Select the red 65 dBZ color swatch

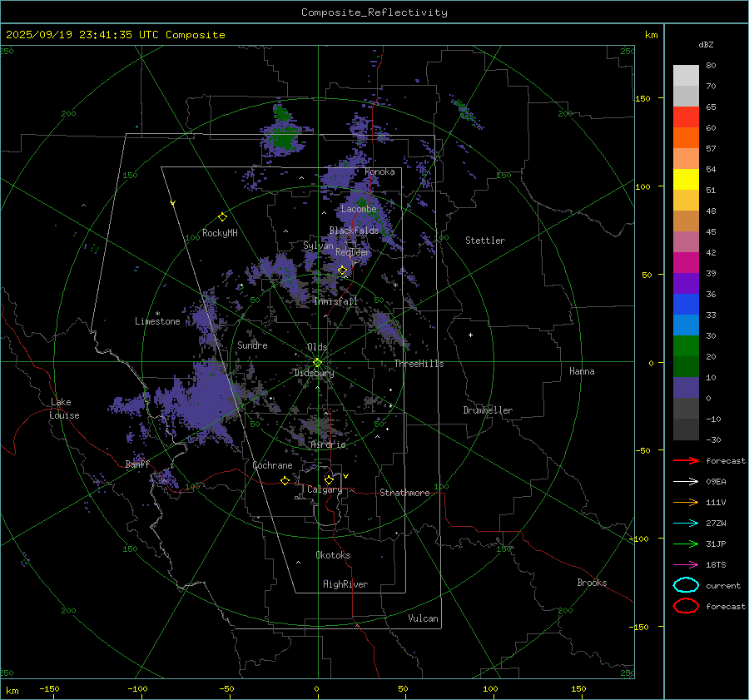coord(686,117)
